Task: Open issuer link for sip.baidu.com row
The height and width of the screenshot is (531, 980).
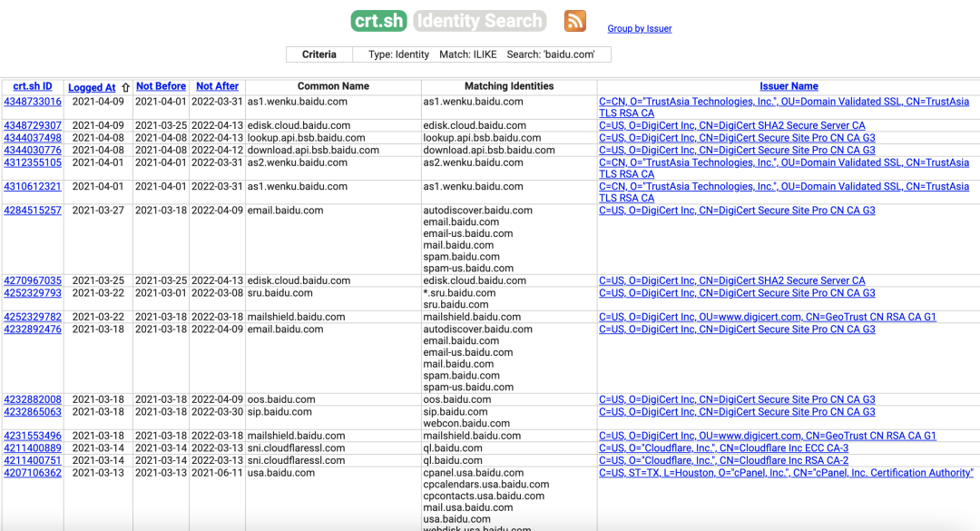Action: (737, 412)
